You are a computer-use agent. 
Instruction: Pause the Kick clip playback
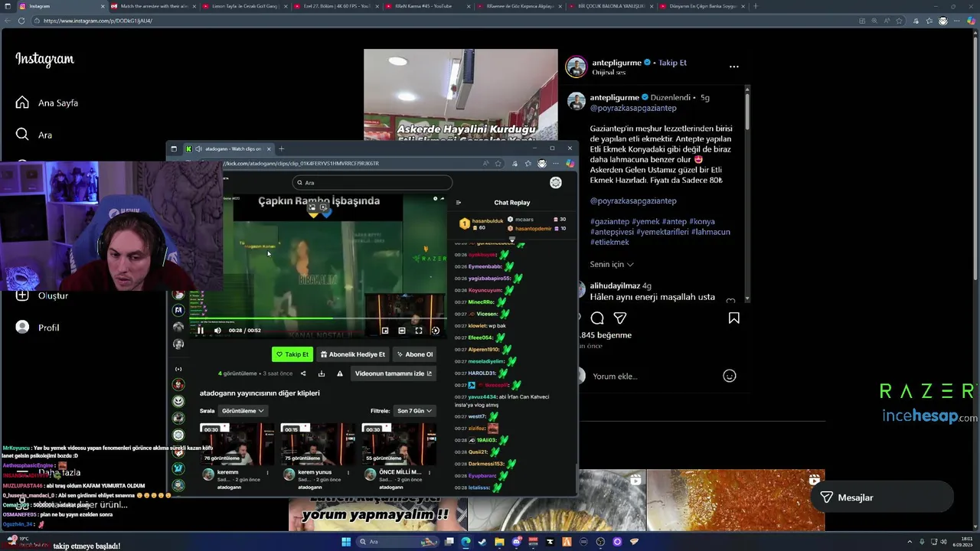point(201,331)
